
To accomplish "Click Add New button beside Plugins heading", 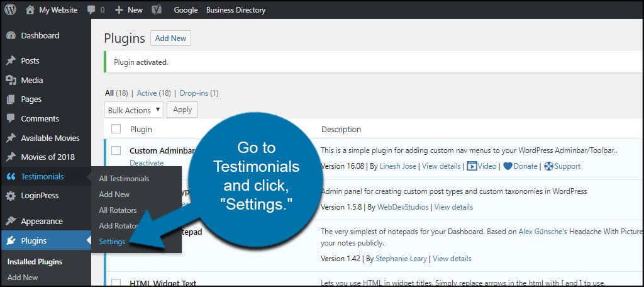I will pyautogui.click(x=170, y=38).
